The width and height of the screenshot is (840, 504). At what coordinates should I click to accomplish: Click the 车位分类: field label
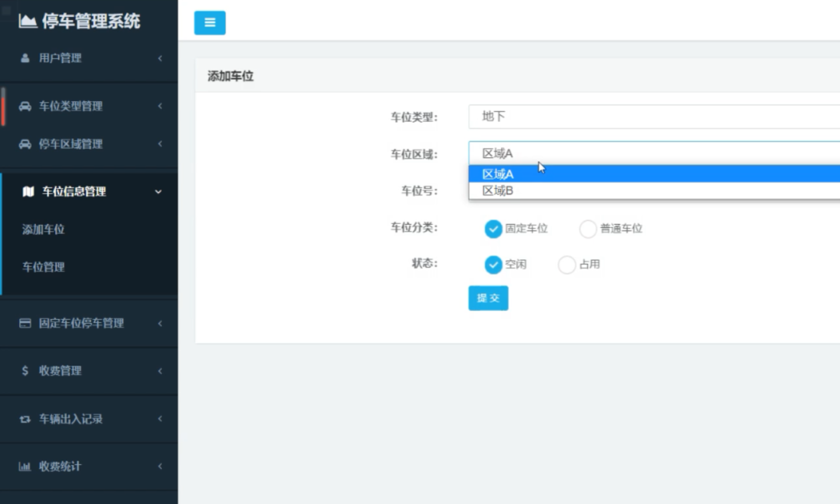tap(414, 228)
